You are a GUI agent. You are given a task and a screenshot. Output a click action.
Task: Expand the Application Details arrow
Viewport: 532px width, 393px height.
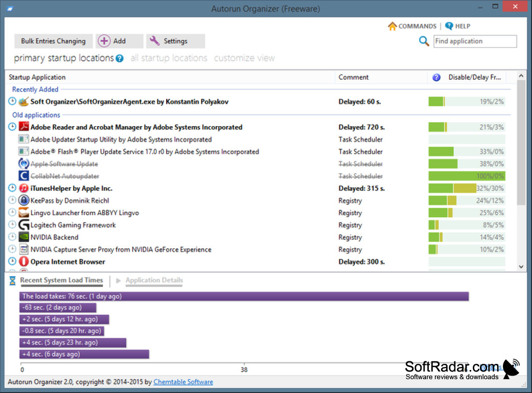click(x=119, y=281)
